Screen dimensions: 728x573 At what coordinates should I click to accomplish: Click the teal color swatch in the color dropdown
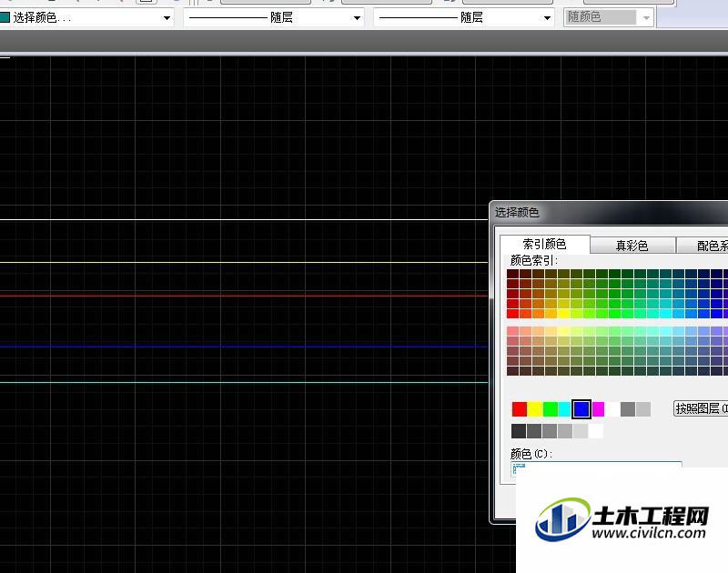click(x=5, y=17)
